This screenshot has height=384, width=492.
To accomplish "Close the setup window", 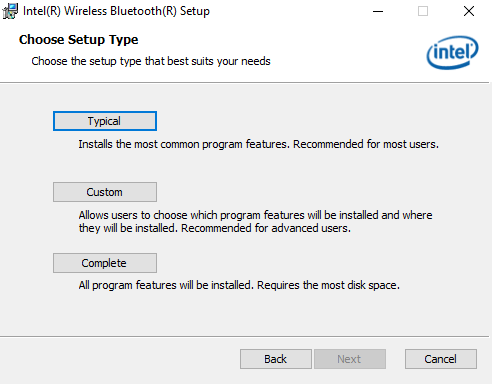I will coord(469,11).
